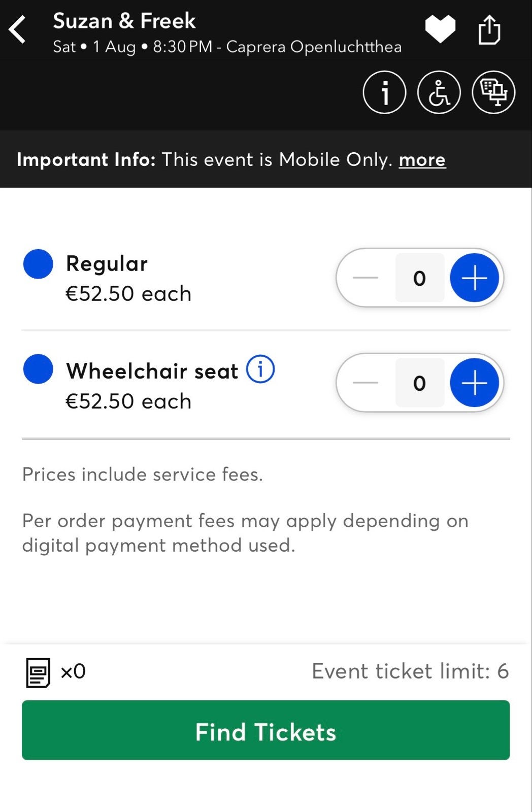Select the Wheelchair seat quantity field
This screenshot has height=812, width=532.
(420, 383)
